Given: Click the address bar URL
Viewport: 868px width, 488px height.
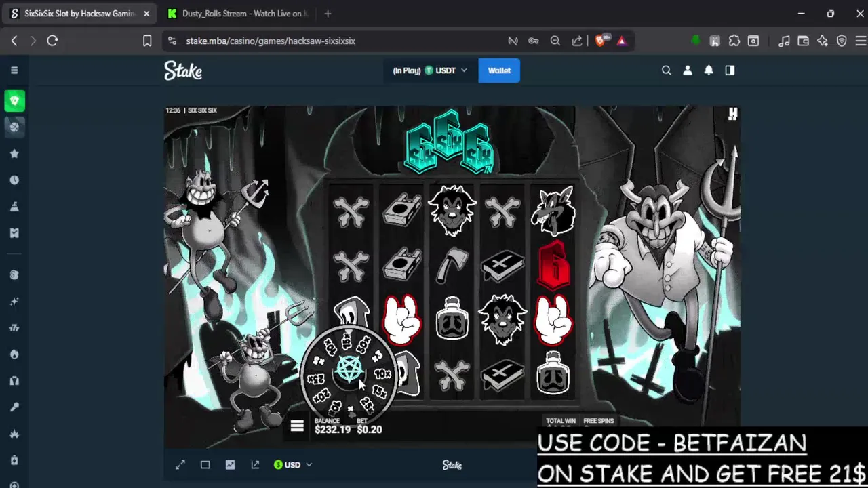Looking at the screenshot, I should coord(271,41).
